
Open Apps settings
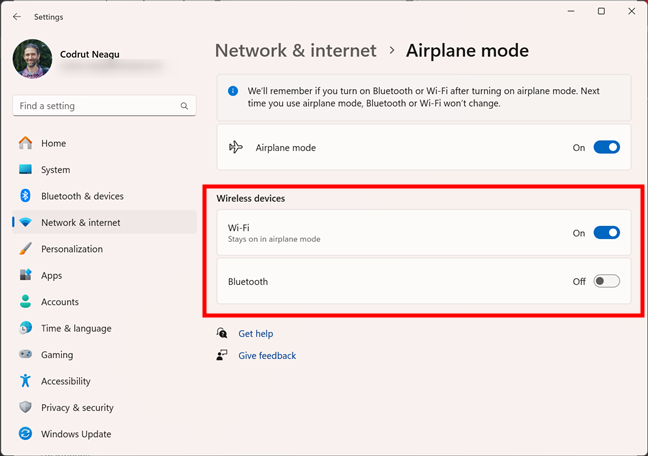tap(104, 275)
